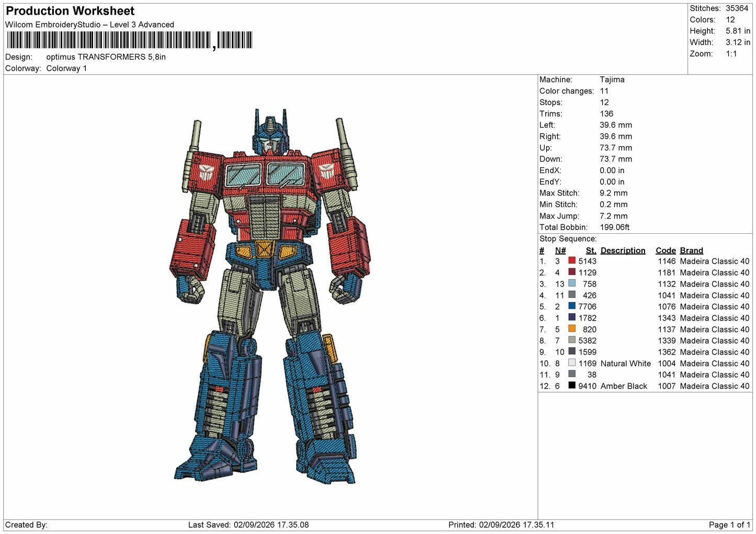Click the "N#" column header
The image size is (756, 534).
click(x=560, y=251)
